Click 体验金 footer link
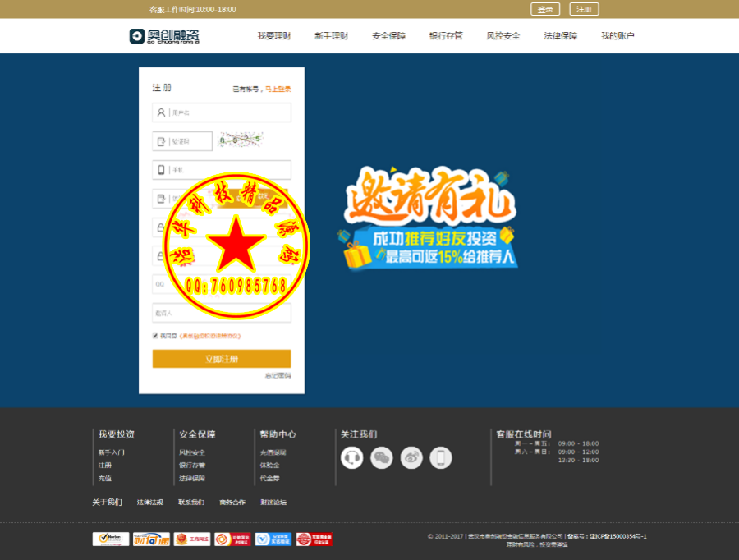Image resolution: width=739 pixels, height=560 pixels. [269, 465]
